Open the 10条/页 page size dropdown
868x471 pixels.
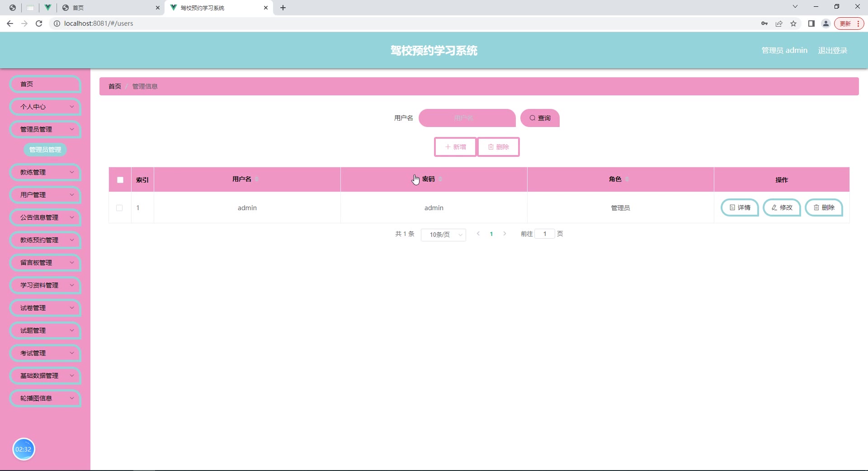pos(443,235)
